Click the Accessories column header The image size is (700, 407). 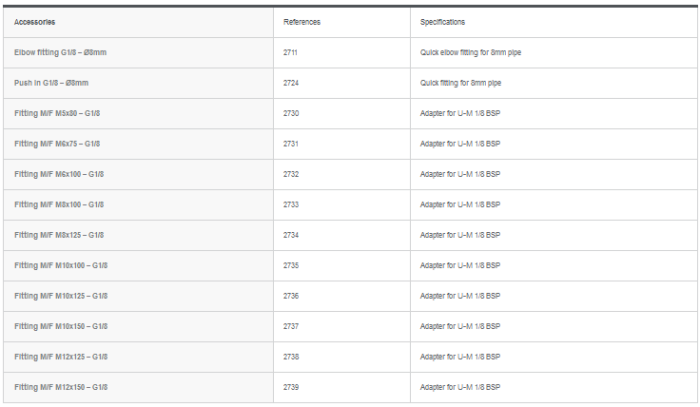(34, 21)
